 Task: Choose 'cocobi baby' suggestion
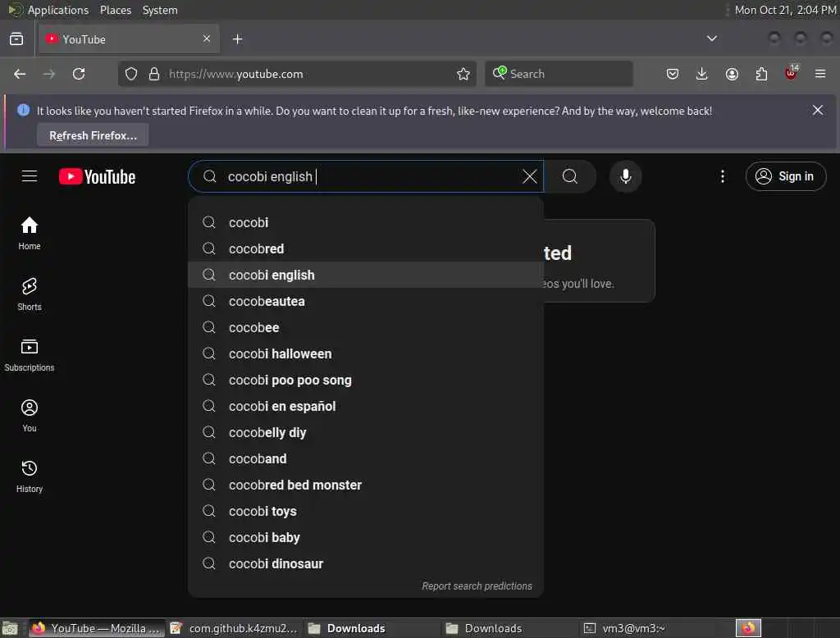click(365, 537)
